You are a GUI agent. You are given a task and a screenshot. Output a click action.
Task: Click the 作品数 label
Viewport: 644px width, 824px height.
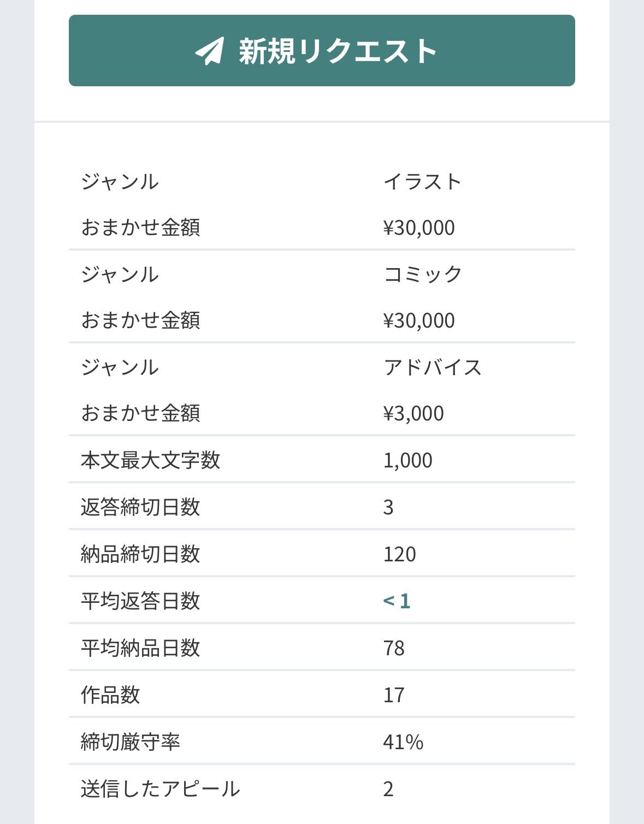click(110, 695)
